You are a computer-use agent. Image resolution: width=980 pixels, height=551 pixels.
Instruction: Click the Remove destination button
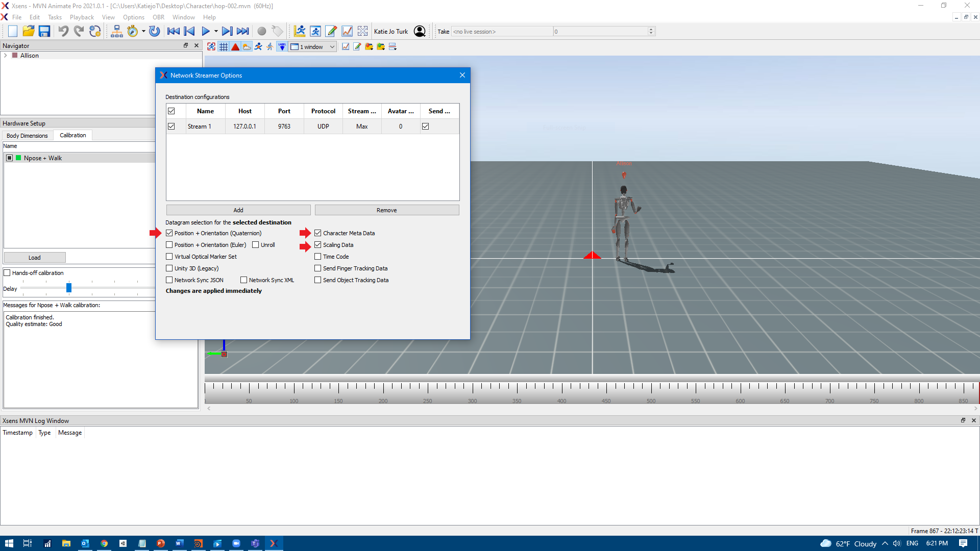point(387,210)
